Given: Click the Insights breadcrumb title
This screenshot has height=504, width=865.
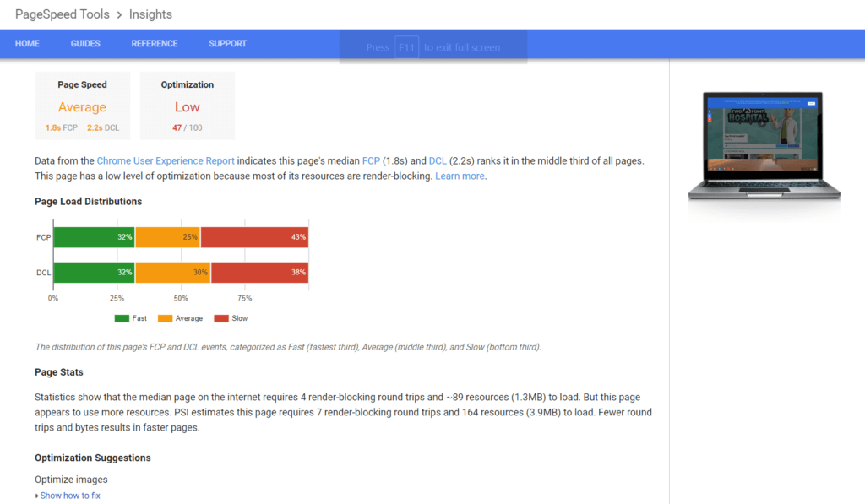Looking at the screenshot, I should [150, 14].
